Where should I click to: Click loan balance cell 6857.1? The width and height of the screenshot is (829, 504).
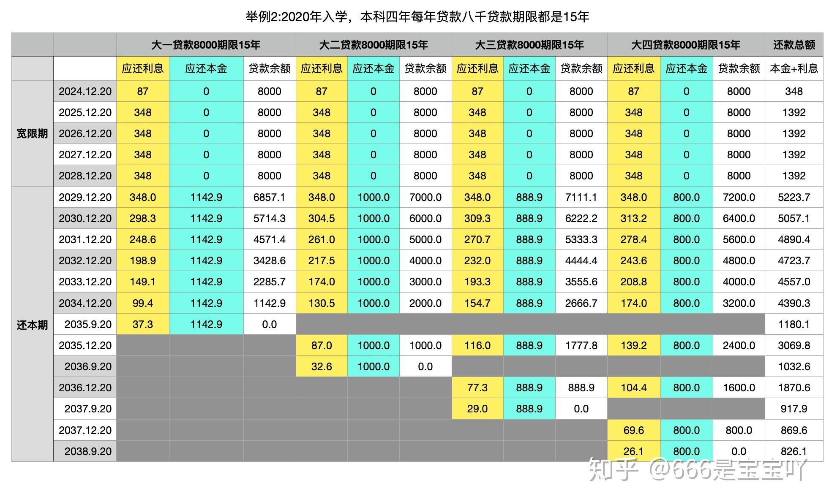point(270,197)
